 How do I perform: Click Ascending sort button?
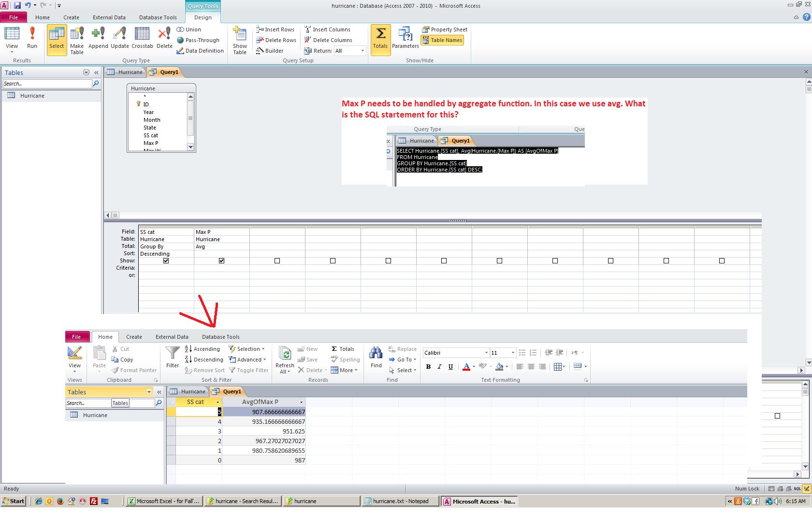[x=202, y=349]
